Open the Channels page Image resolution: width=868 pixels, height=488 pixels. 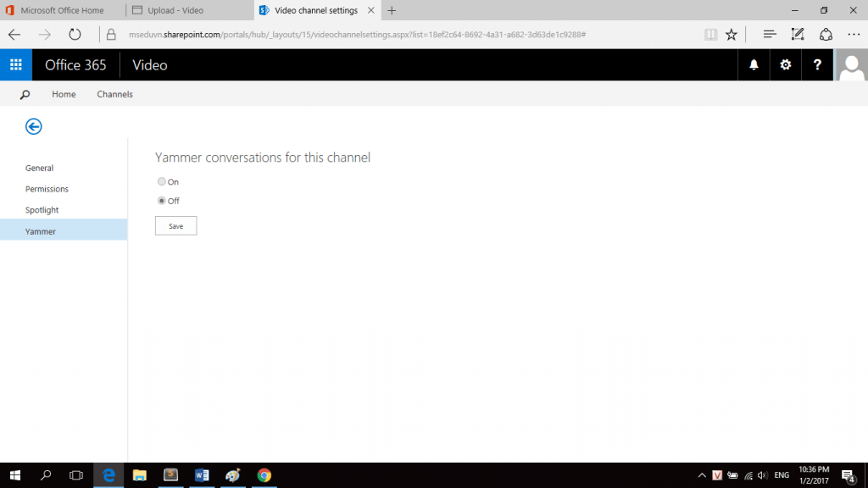(x=115, y=95)
